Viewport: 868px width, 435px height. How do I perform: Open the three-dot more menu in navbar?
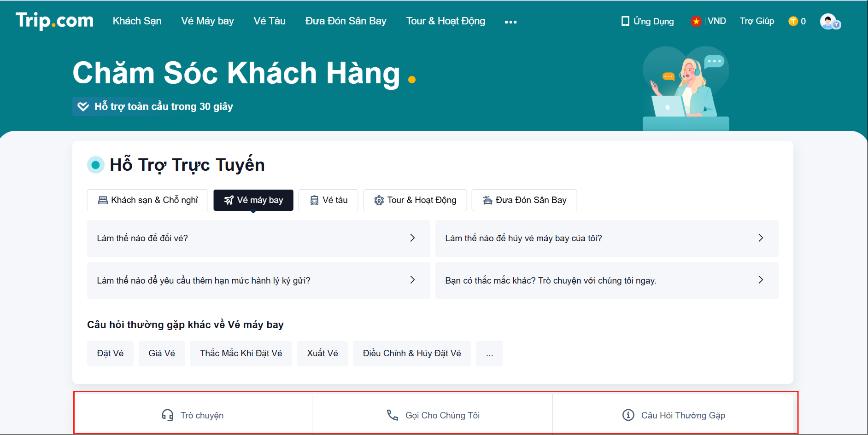coord(510,22)
